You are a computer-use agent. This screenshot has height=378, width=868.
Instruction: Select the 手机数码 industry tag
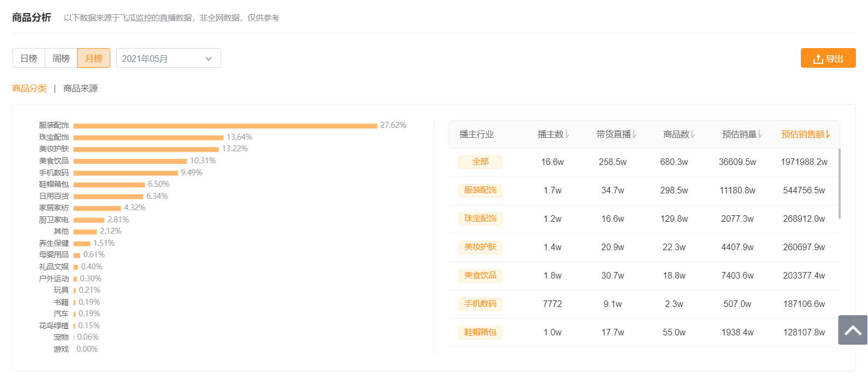[480, 304]
